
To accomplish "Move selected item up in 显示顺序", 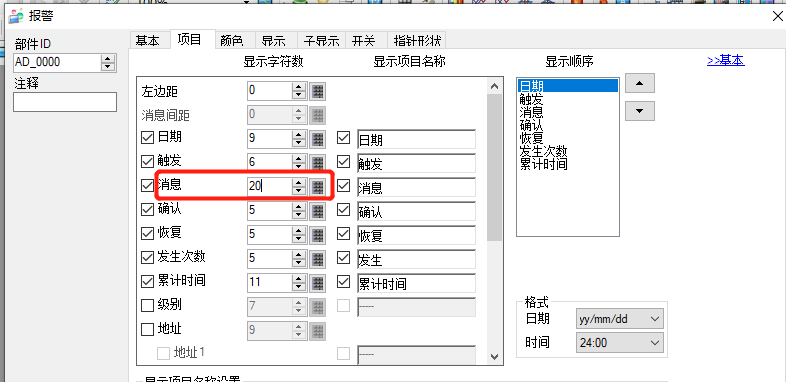I will 639,83.
